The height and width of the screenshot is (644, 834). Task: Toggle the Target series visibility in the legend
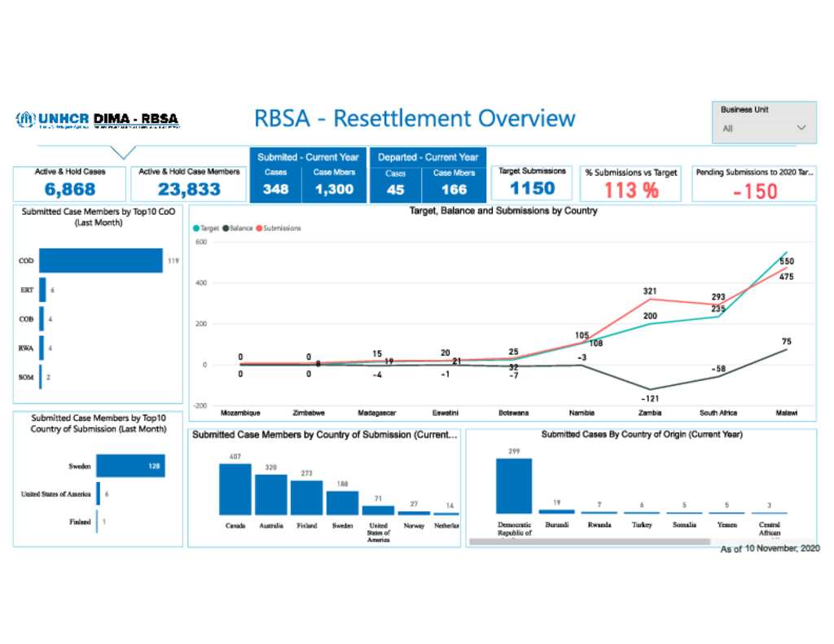click(x=198, y=228)
